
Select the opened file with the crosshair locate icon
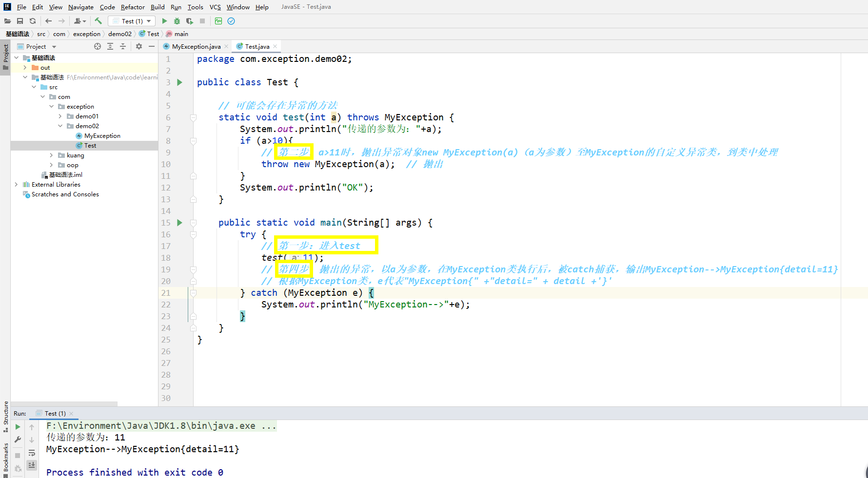coord(98,46)
